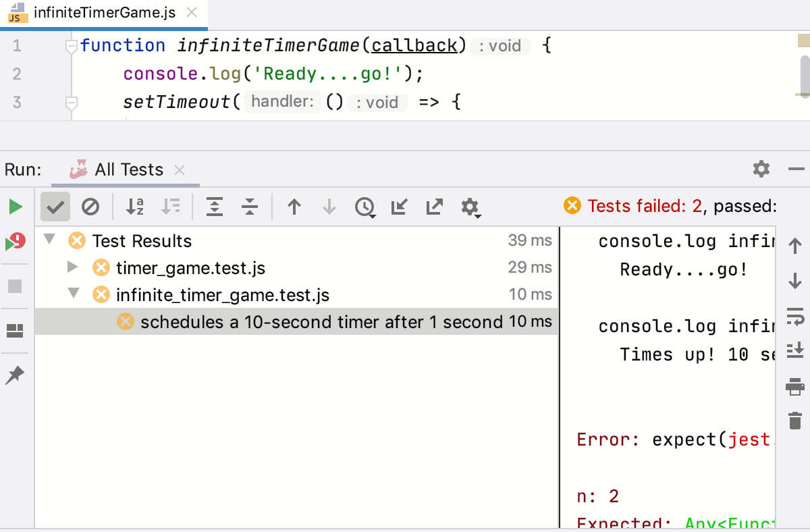The width and height of the screenshot is (810, 532).
Task: Sort test results alphabetically
Action: click(x=134, y=207)
